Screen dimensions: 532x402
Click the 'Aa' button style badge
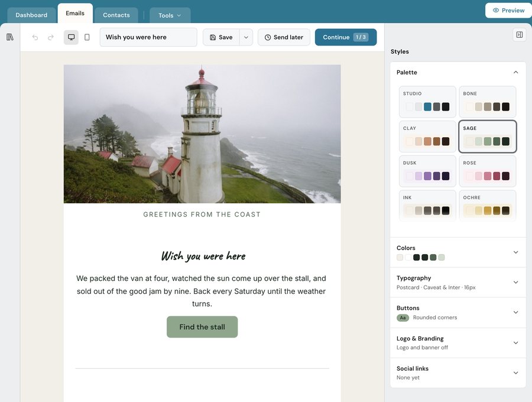[403, 318]
